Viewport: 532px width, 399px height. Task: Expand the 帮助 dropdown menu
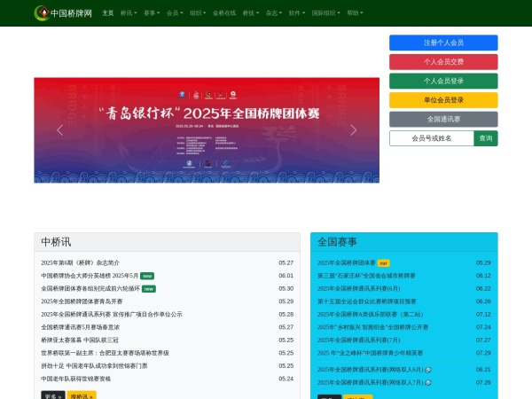[x=355, y=13]
